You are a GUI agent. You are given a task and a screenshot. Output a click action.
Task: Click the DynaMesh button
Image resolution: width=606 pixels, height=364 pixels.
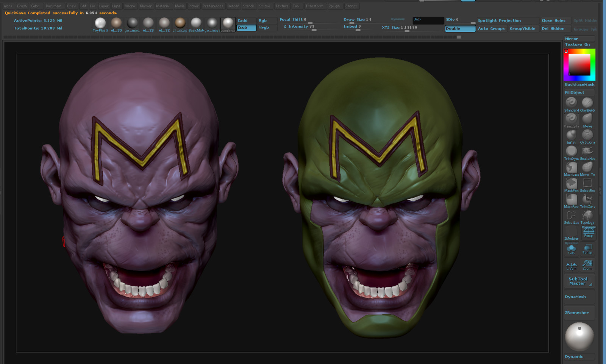pyautogui.click(x=579, y=297)
